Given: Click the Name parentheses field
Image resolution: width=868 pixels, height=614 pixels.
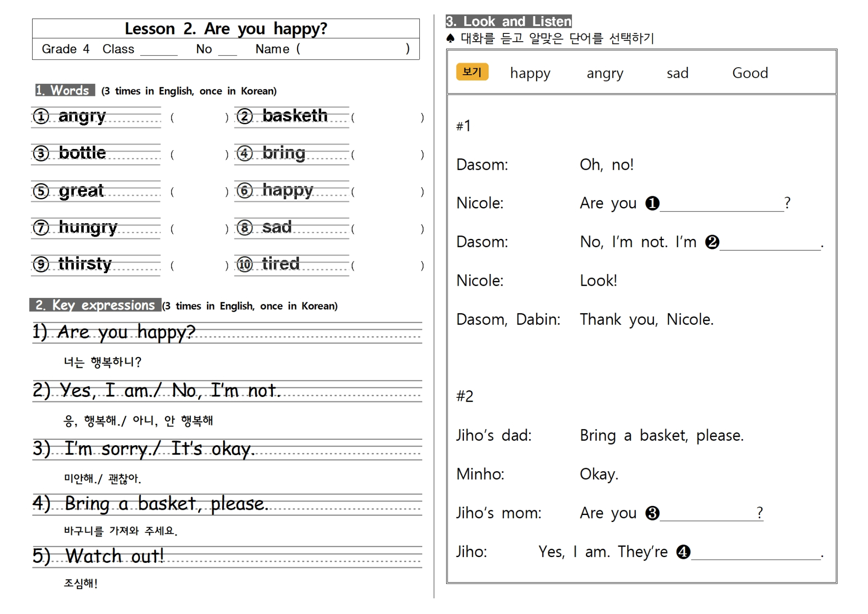Looking at the screenshot, I should pos(353,49).
